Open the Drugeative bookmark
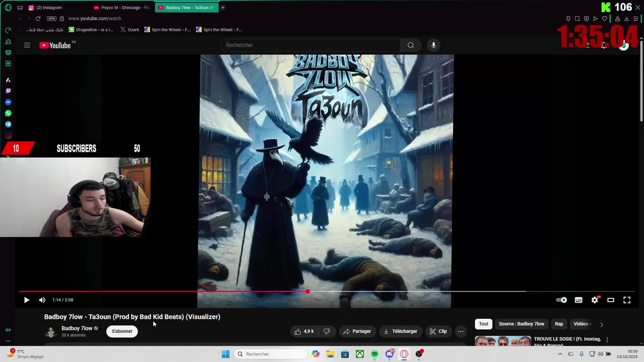 pyautogui.click(x=91, y=30)
